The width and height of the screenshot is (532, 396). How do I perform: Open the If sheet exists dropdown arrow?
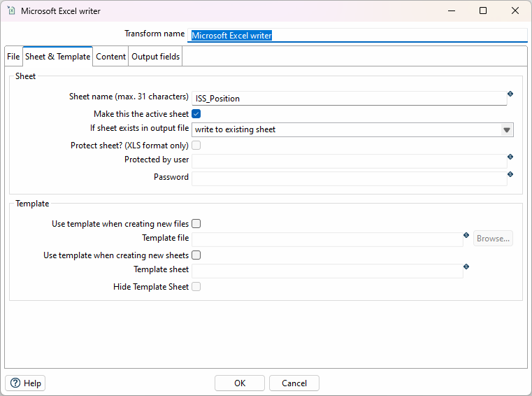click(x=507, y=129)
